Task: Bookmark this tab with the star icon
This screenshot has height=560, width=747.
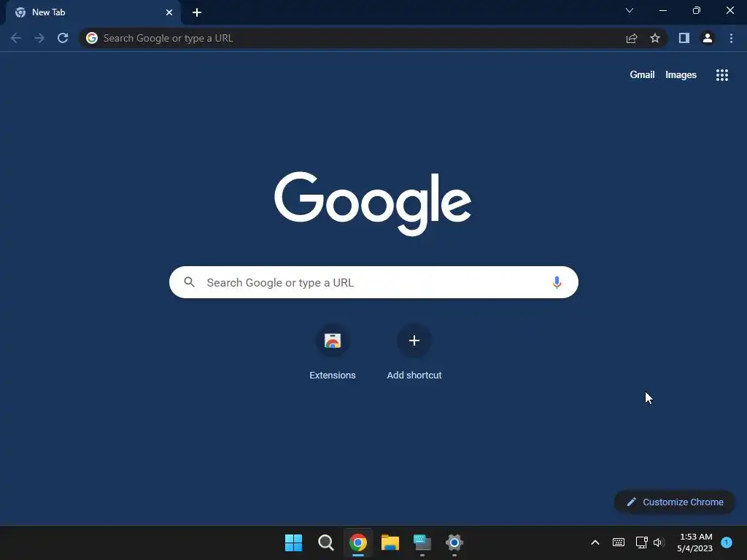Action: click(655, 38)
